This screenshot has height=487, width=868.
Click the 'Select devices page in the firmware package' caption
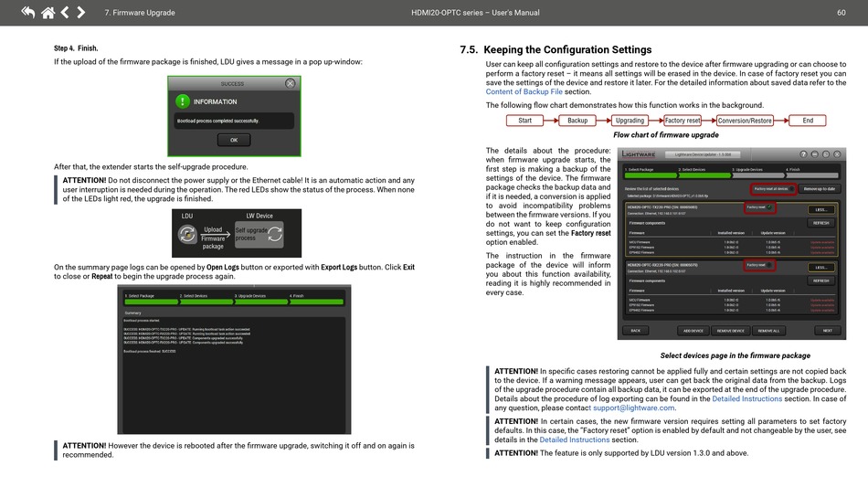coord(736,355)
